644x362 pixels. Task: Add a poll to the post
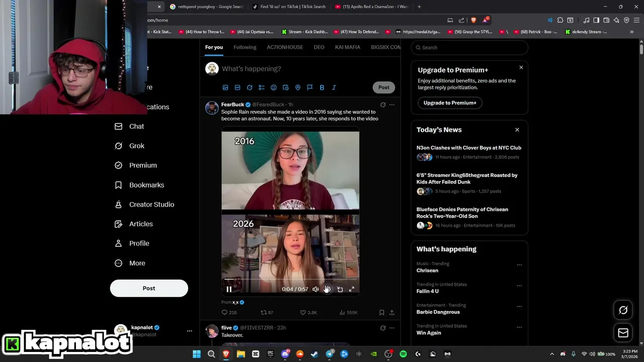[x=262, y=87]
